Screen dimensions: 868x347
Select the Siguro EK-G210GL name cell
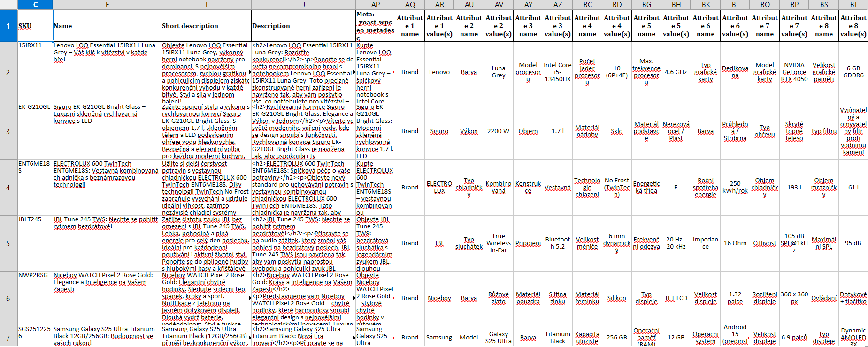pos(107,131)
